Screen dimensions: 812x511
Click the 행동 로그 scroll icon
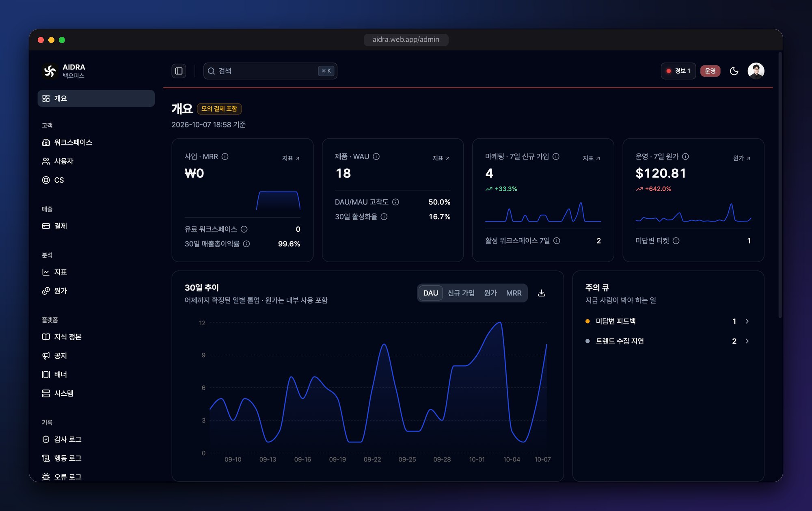(46, 458)
